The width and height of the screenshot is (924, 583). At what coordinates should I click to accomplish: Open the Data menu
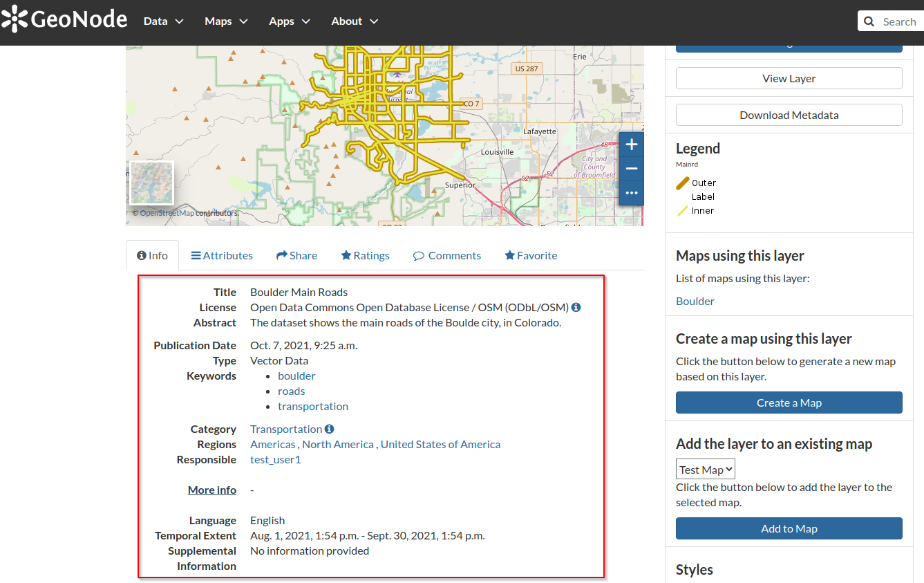click(x=163, y=21)
